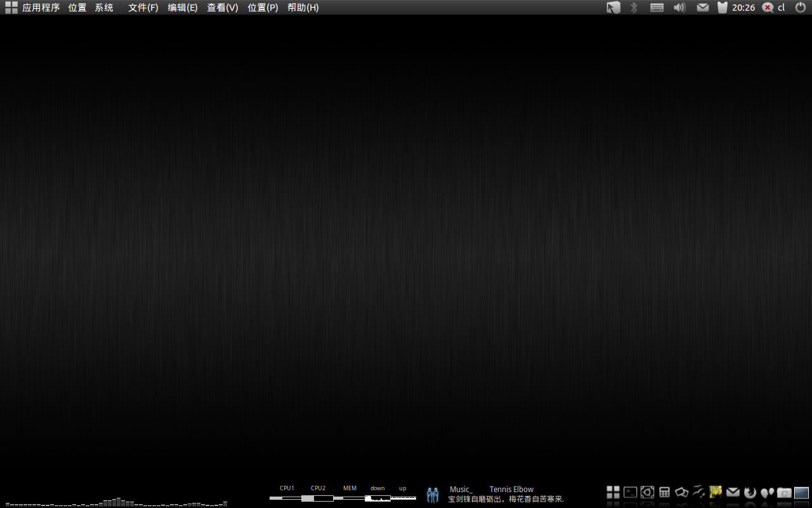
Task: Launch the terminal from the dock
Action: [x=630, y=492]
